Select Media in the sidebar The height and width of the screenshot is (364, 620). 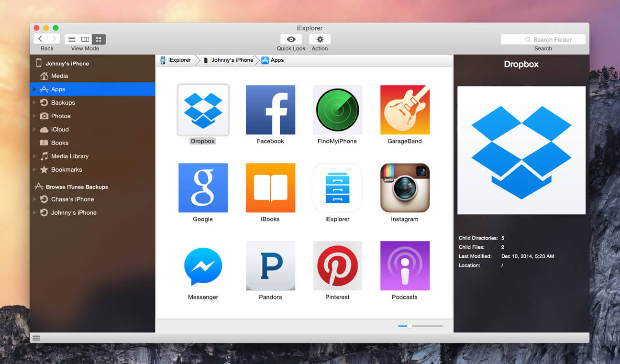59,76
